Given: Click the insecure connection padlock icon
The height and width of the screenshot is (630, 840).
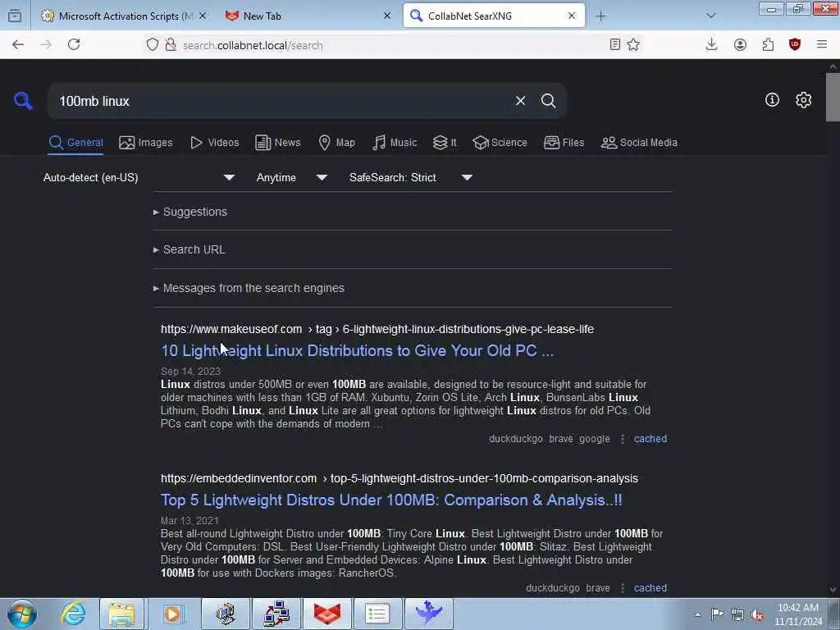Looking at the screenshot, I should click(x=171, y=45).
